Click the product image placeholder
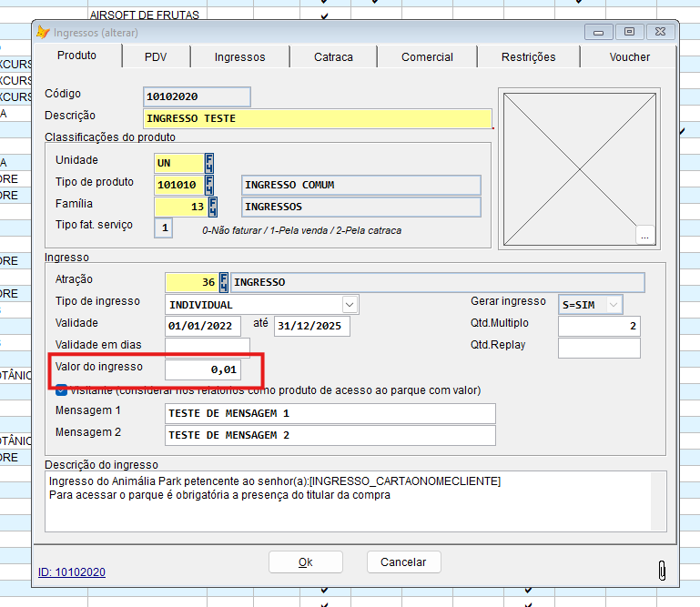This screenshot has width=700, height=607. pyautogui.click(x=579, y=169)
